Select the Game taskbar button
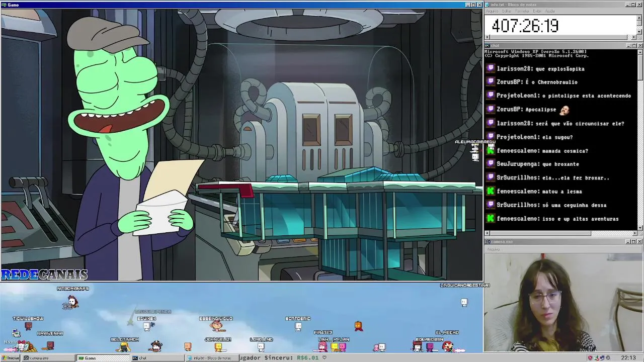The width and height of the screenshot is (644, 362). (x=103, y=358)
